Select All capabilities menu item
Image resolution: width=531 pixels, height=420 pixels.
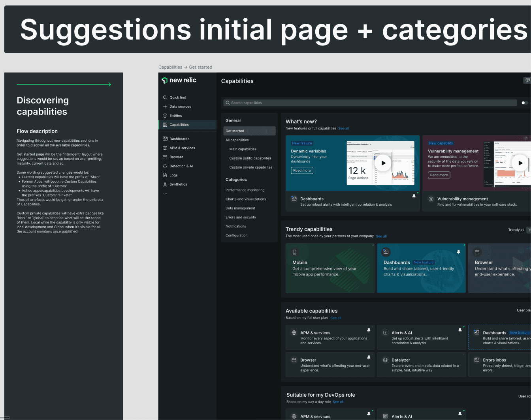[x=237, y=140]
